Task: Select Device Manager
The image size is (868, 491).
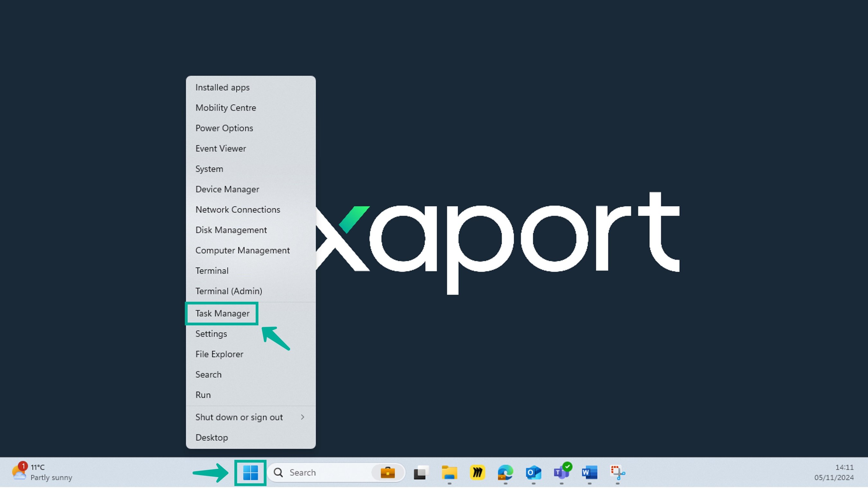Action: tap(227, 189)
